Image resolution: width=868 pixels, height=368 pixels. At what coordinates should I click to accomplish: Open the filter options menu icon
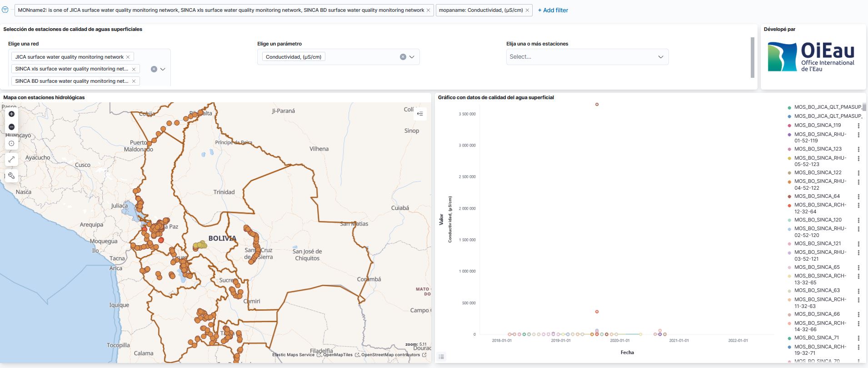[x=5, y=10]
